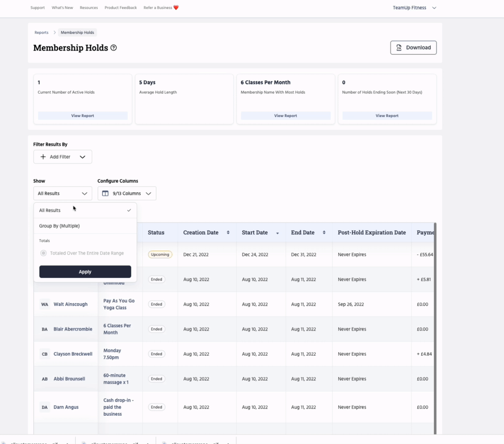Screen dimensions: 504x444
Task: Click the download icon inside the Download button
Action: pyautogui.click(x=399, y=47)
